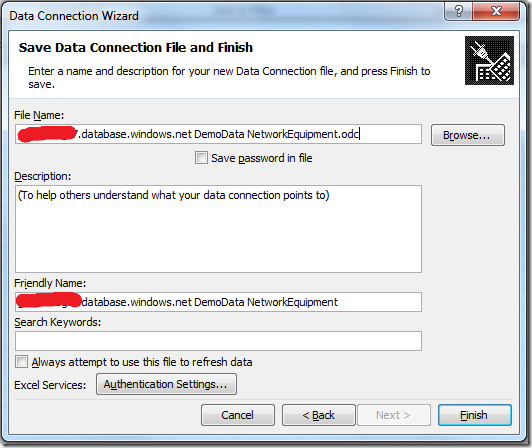The height and width of the screenshot is (448, 532).
Task: Close the Data Connection Wizard dialog
Action: (x=496, y=12)
